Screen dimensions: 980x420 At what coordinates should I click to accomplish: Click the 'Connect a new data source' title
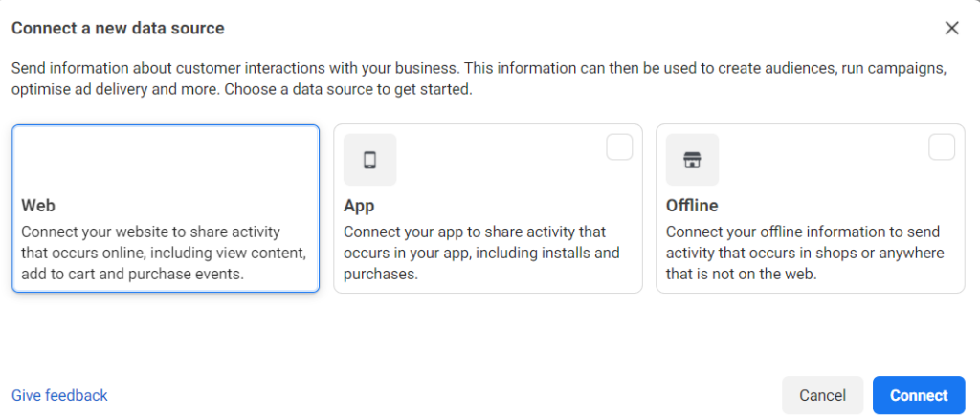coord(118,28)
